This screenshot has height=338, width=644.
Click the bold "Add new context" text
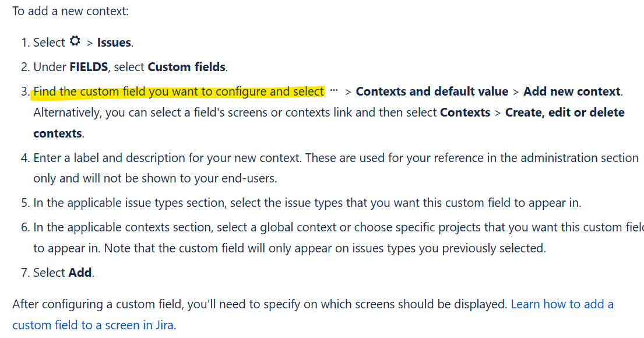tap(572, 91)
